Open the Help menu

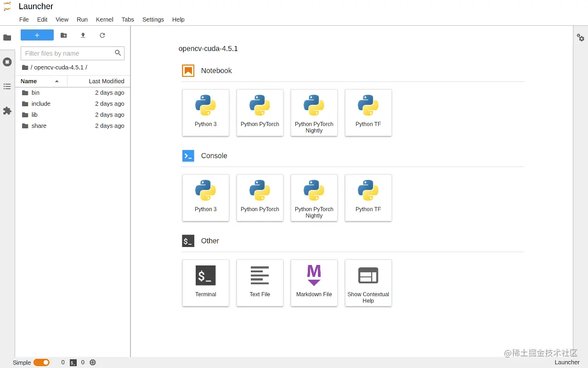pyautogui.click(x=178, y=19)
